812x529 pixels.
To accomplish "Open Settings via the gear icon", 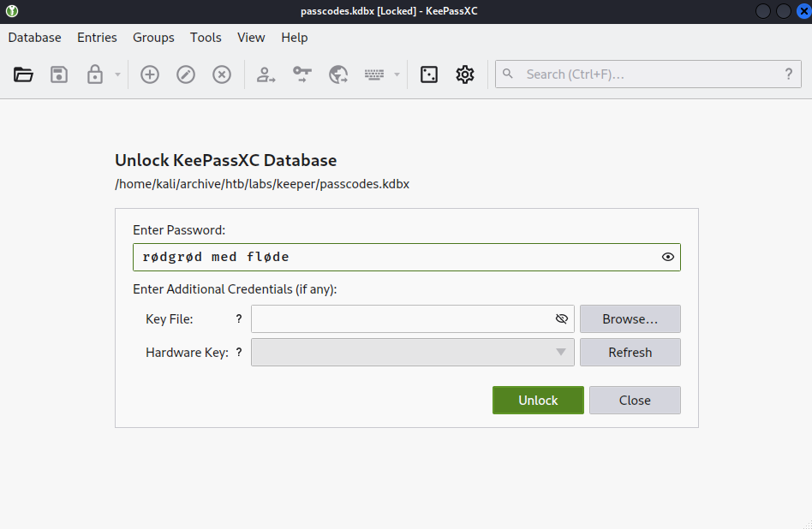I will [x=465, y=74].
